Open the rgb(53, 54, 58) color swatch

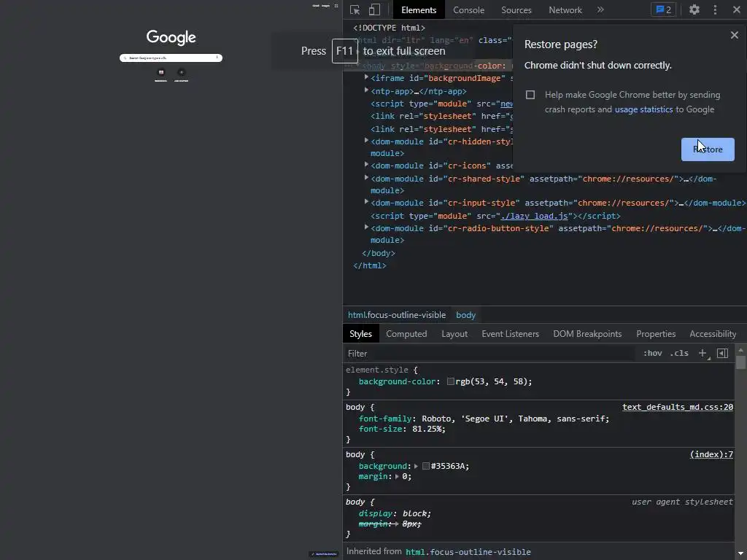450,381
